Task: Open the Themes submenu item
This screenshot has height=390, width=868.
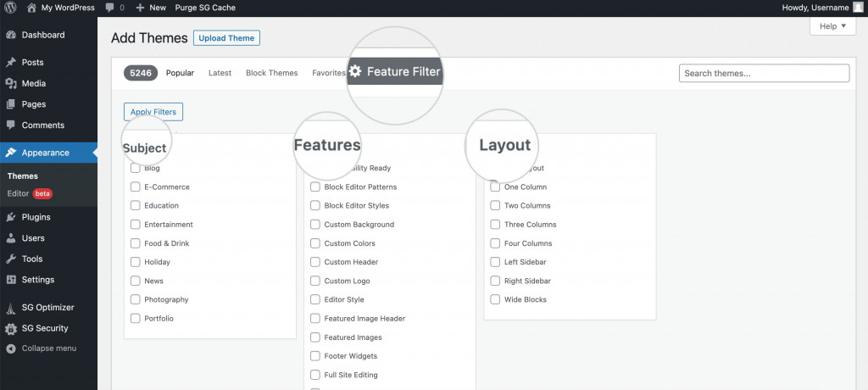Action: [x=23, y=176]
